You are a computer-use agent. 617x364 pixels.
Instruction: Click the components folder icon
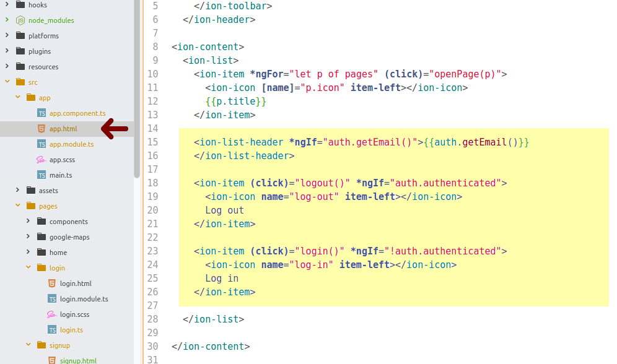(42, 221)
